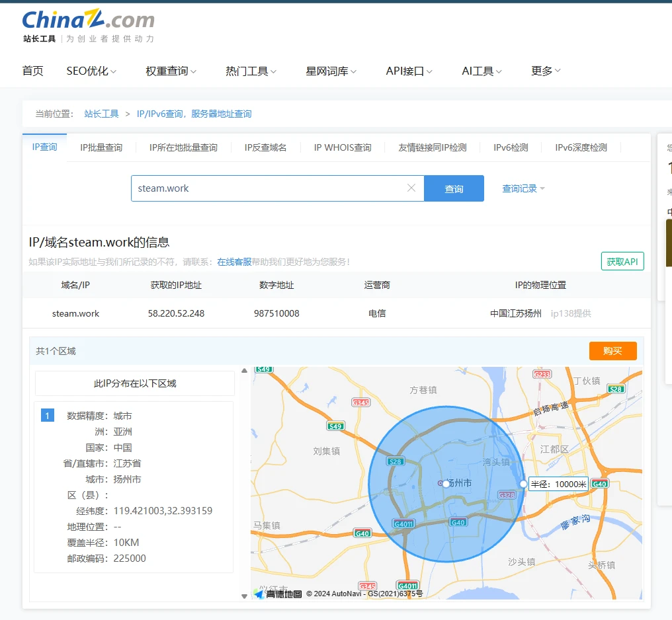This screenshot has height=620, width=672.
Task: Click the Amap logo on map
Action: [x=278, y=594]
